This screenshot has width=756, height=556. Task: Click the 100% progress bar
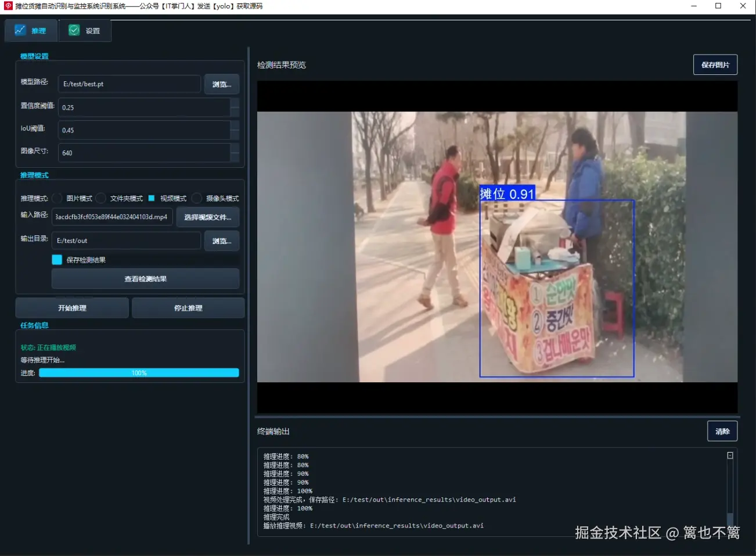point(139,373)
